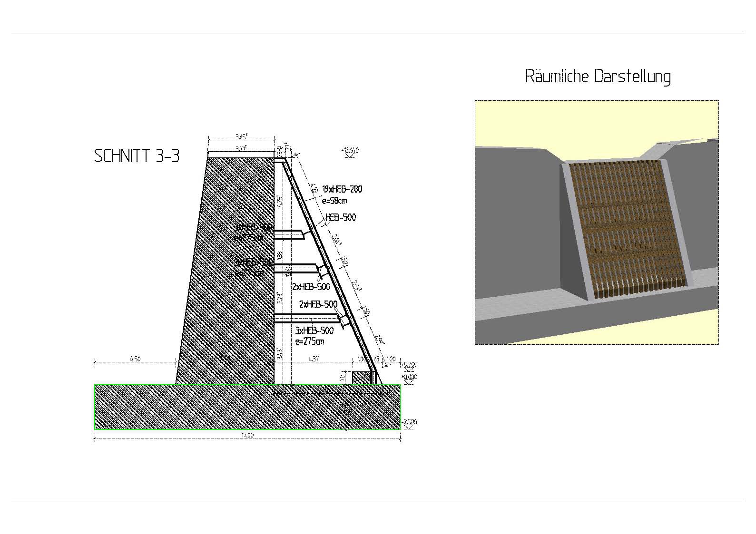
Task: Select the 3.65 top width dimension
Action: [x=241, y=137]
